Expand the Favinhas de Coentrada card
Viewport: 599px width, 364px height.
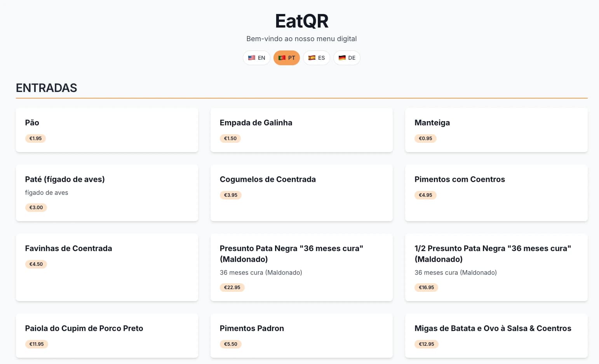(107, 267)
